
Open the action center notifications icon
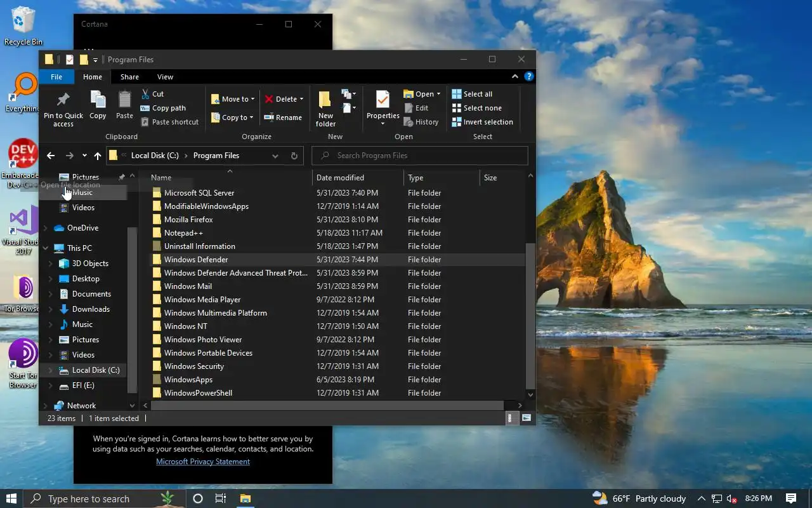tap(791, 498)
